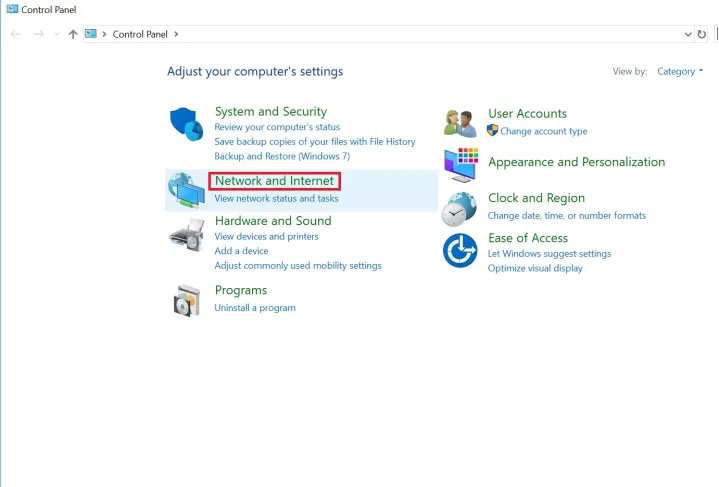Open the recent locations dropdown arrow
Image resolution: width=719 pixels, height=487 pixels.
[x=57, y=34]
